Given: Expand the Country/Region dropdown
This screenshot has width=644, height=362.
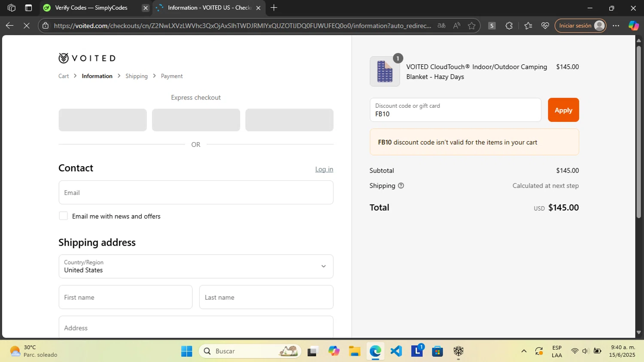Looking at the screenshot, I should coord(196,266).
